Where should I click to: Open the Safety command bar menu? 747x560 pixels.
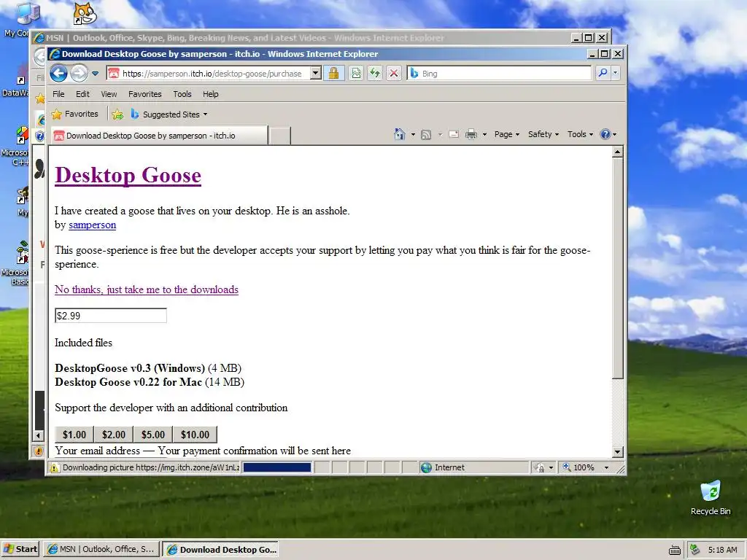coord(543,134)
